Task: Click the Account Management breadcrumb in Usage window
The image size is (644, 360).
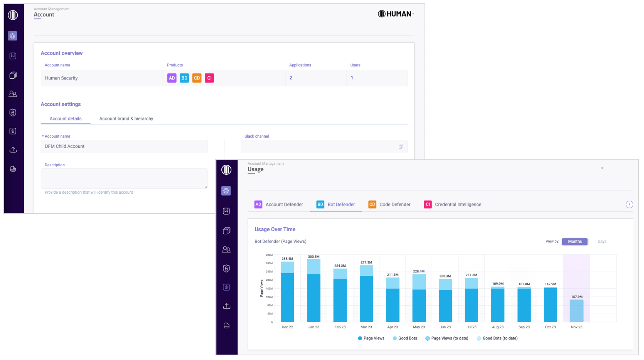Action: [x=266, y=164]
